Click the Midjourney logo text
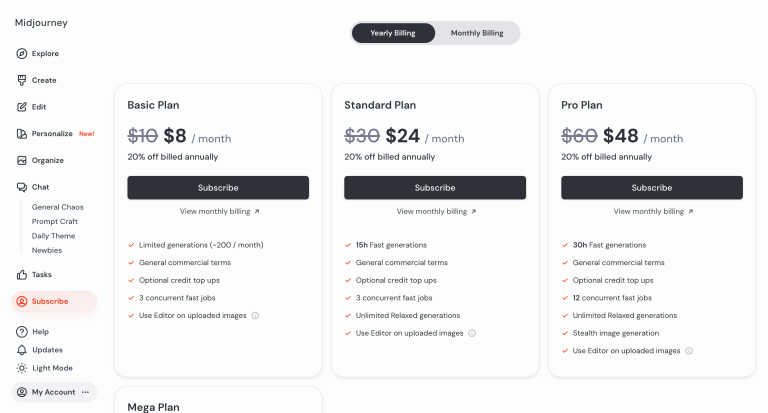This screenshot has height=413, width=768. click(41, 22)
